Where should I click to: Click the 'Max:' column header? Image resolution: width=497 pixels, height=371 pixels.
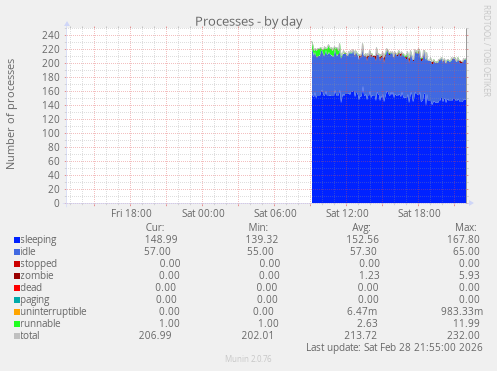coord(466,227)
